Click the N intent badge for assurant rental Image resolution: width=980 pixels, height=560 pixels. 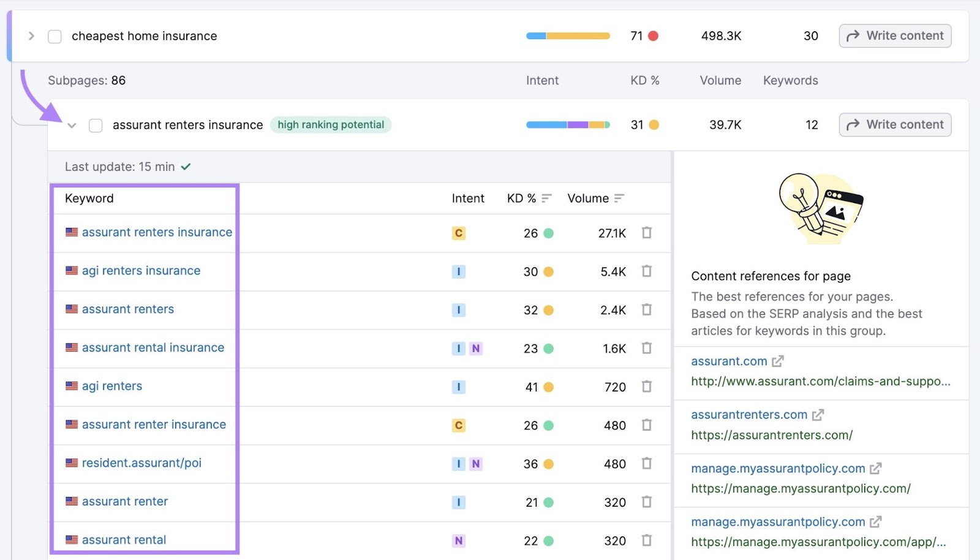(x=459, y=540)
